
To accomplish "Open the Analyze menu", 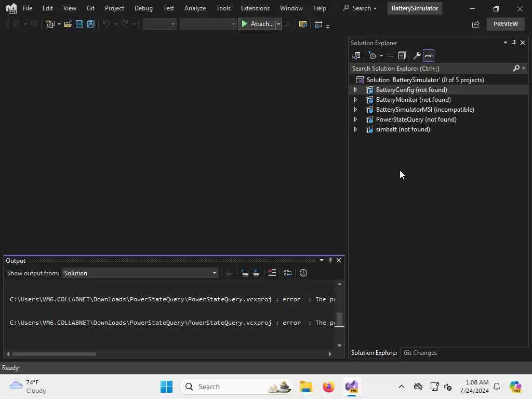I will [195, 8].
